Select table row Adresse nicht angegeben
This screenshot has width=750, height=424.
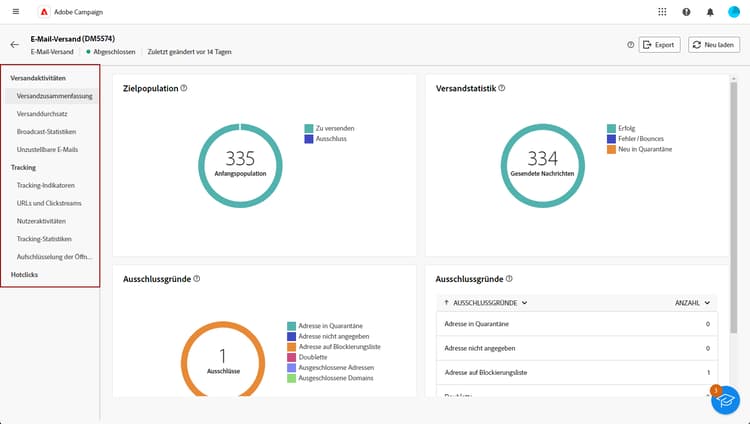(x=577, y=348)
